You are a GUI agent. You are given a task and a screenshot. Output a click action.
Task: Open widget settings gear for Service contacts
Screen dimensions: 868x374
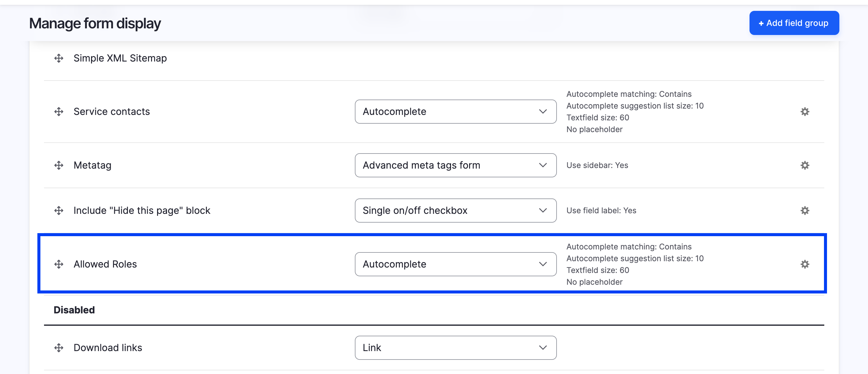(805, 112)
